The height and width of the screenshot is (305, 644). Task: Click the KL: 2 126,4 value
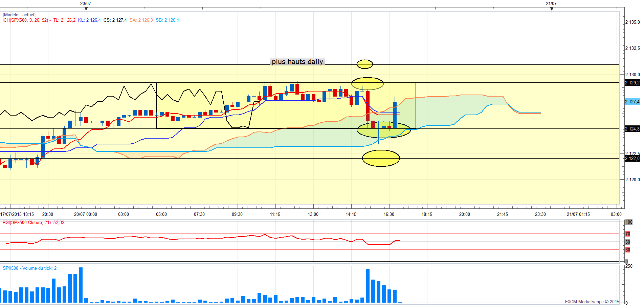point(89,20)
